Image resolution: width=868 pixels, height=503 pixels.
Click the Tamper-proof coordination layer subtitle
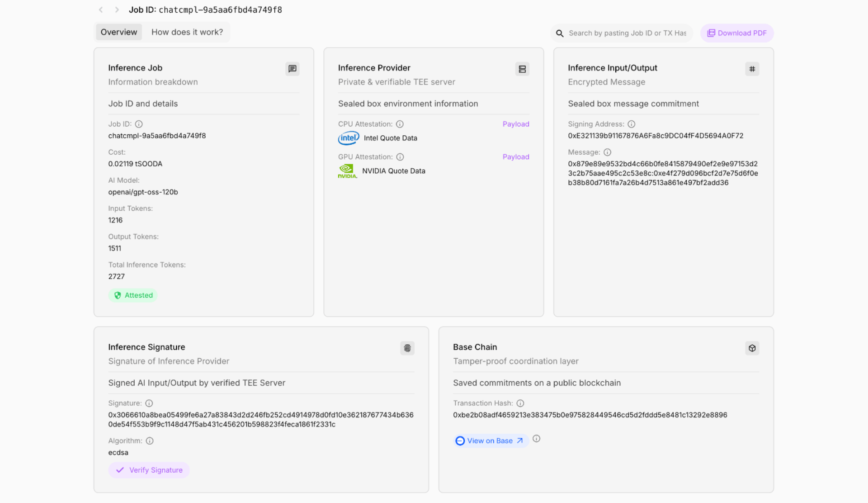coord(515,361)
